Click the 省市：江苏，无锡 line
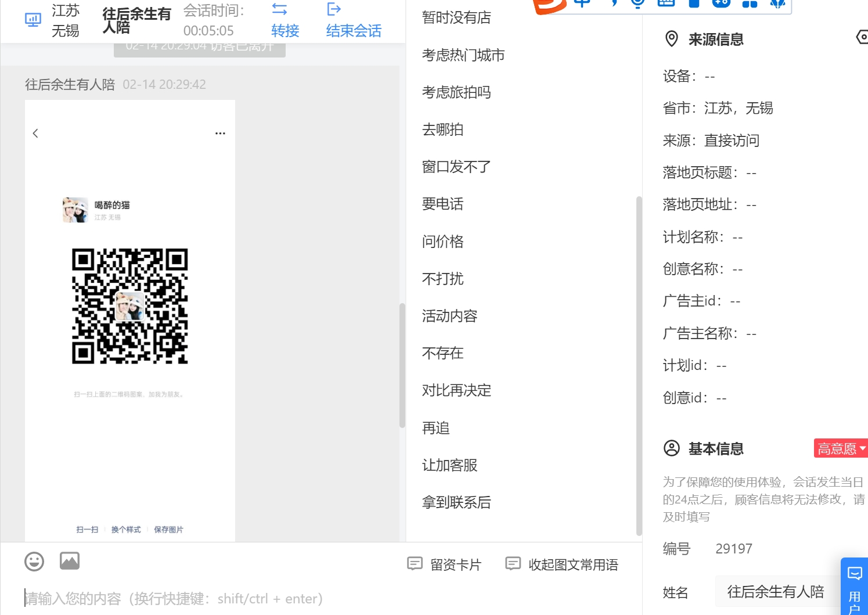The height and width of the screenshot is (615, 868). pyautogui.click(x=718, y=109)
